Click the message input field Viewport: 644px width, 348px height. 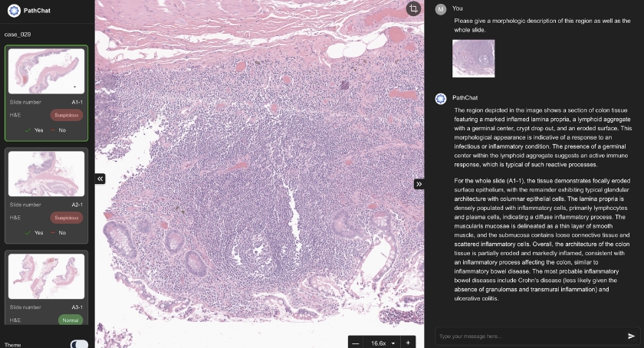[x=530, y=336]
